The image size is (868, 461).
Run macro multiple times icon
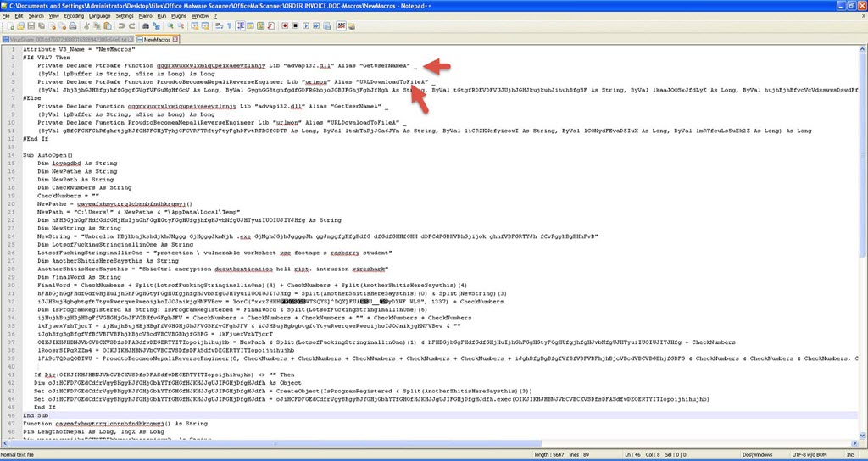(316, 26)
